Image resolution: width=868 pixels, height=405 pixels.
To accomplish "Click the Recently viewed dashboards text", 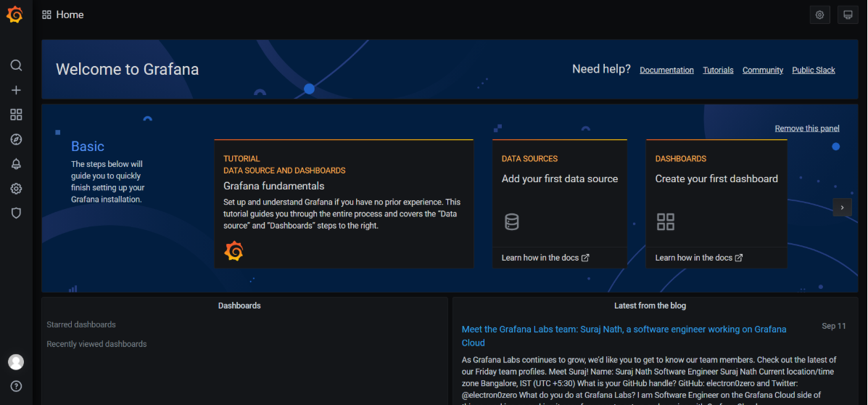I will 97,344.
